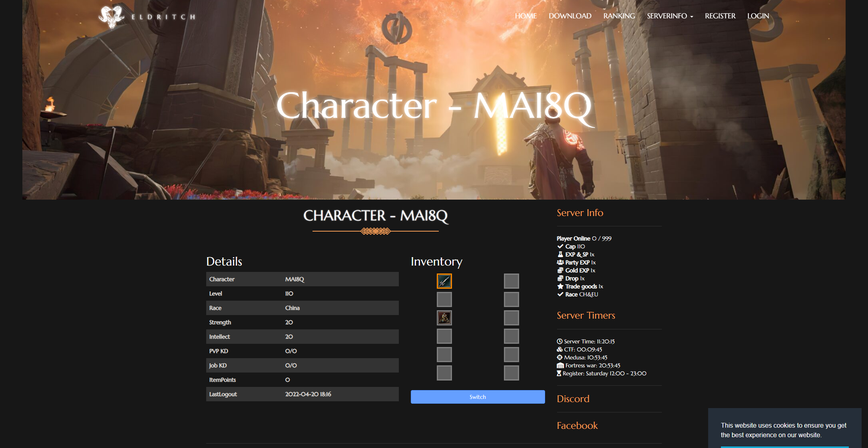The image size is (868, 448).
Task: Click the flask icon beside EXP & SP
Action: pos(560,254)
